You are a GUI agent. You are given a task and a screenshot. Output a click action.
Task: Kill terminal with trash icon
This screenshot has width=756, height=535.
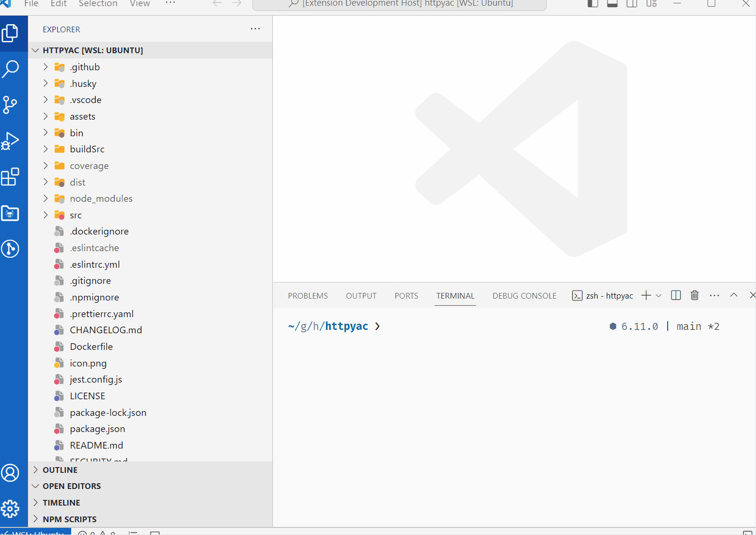coord(695,295)
